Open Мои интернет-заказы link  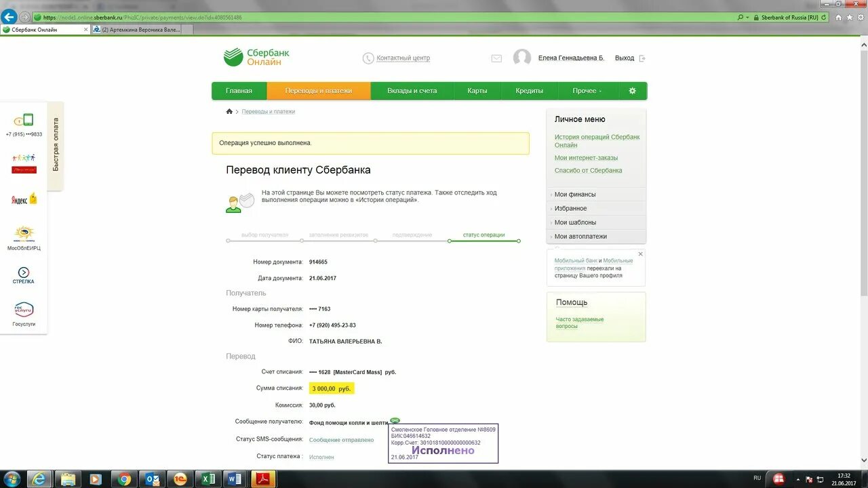coord(586,158)
